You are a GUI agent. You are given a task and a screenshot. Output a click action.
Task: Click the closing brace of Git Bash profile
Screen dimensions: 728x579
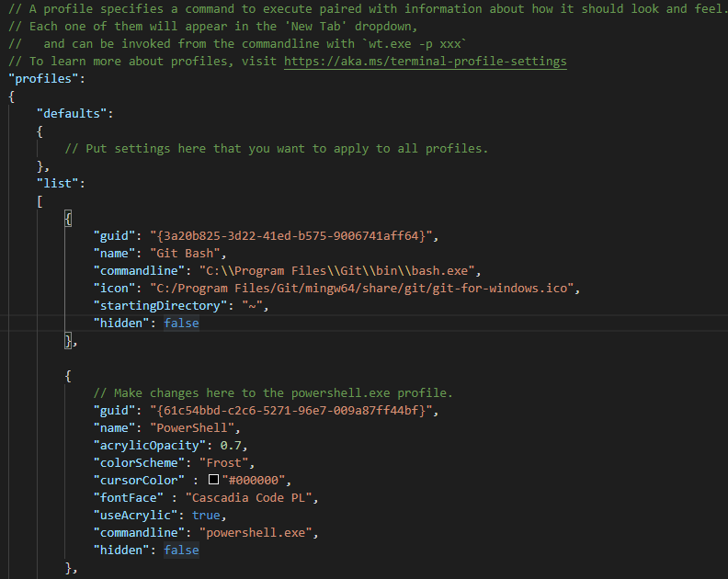tap(68, 341)
